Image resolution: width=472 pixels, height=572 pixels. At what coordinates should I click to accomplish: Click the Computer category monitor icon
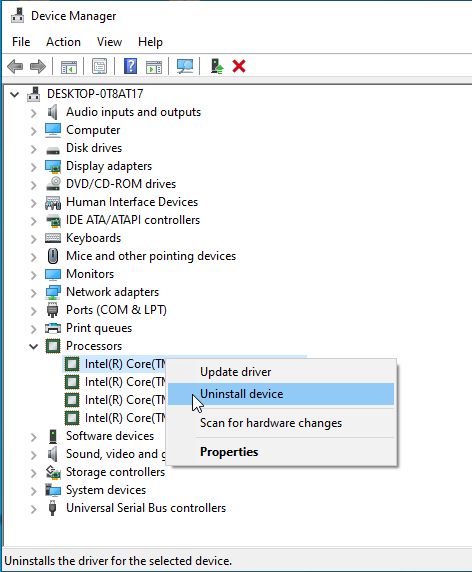[53, 130]
